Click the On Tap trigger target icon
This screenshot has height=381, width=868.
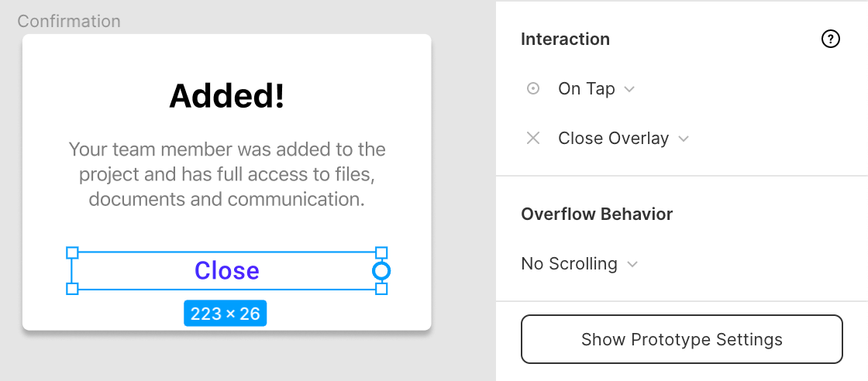[533, 88]
